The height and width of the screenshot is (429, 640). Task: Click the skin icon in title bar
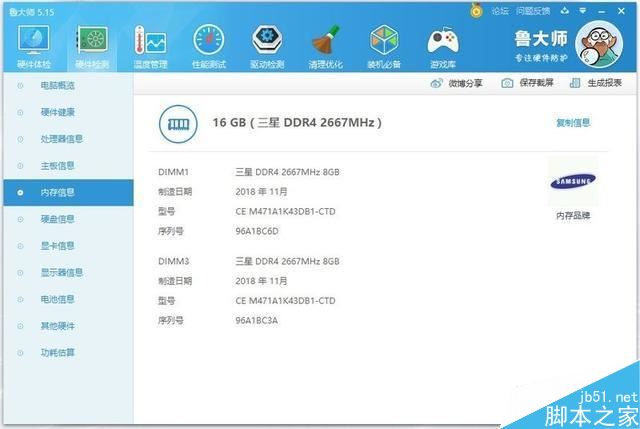pos(565,11)
